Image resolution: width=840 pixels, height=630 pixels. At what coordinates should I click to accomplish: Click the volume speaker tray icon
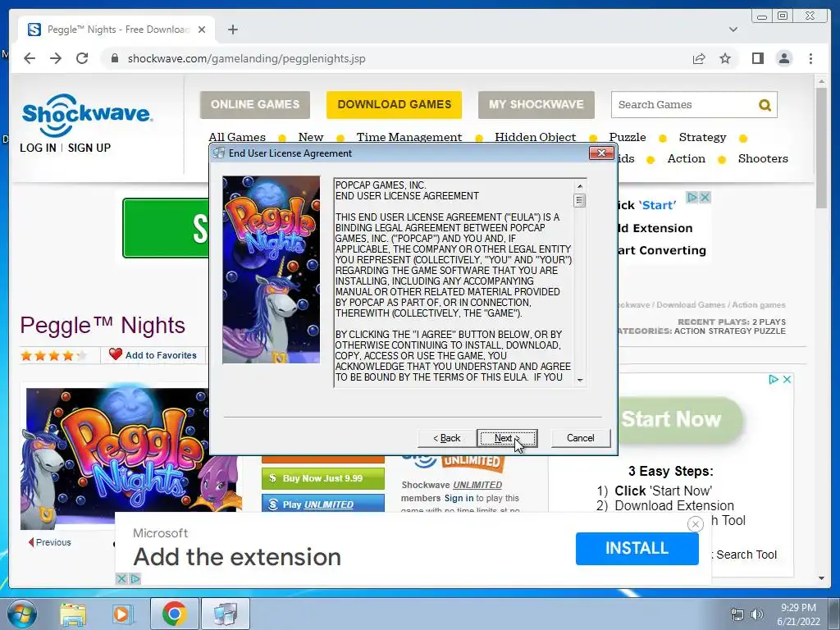coord(756,614)
